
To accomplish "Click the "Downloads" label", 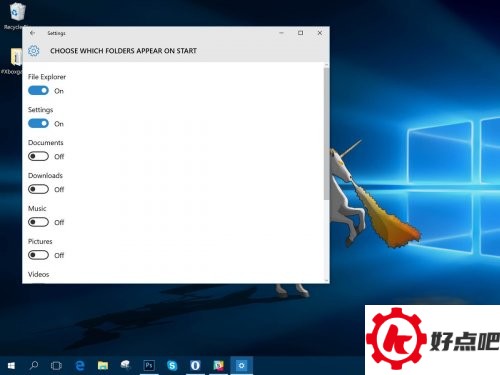I will point(45,175).
